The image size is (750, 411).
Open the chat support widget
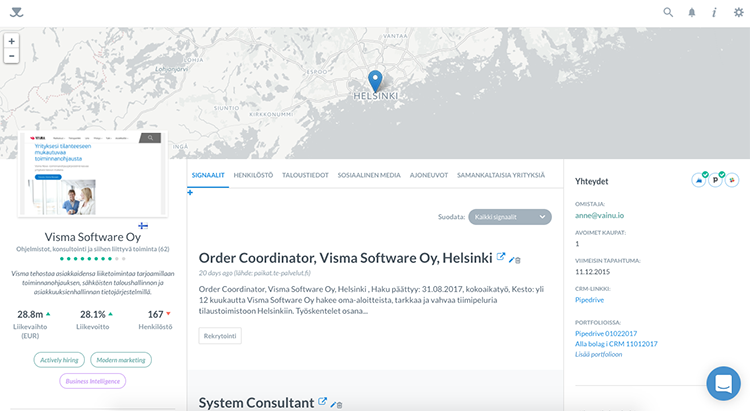pyautogui.click(x=722, y=384)
